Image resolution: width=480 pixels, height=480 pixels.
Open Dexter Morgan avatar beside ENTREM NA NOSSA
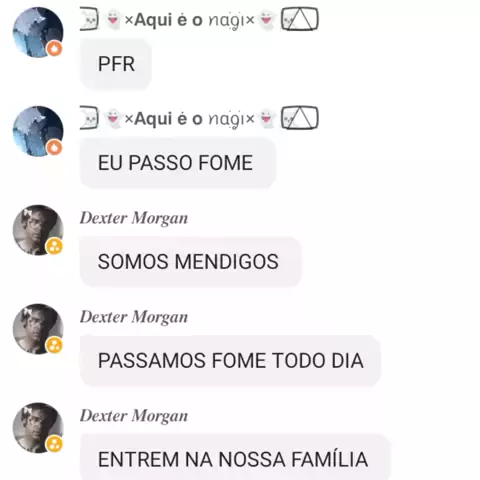(38, 428)
